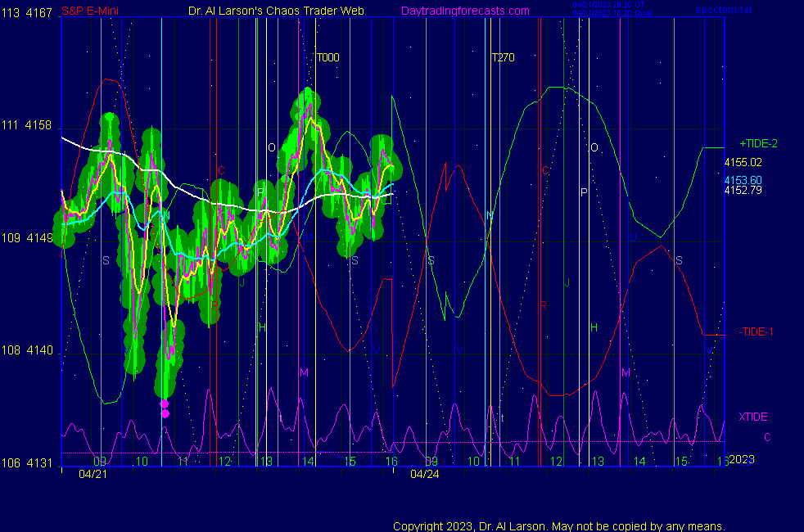The image size is (804, 532).
Task: Click the red '-TIDE-1' legend label
Action: coord(756,331)
